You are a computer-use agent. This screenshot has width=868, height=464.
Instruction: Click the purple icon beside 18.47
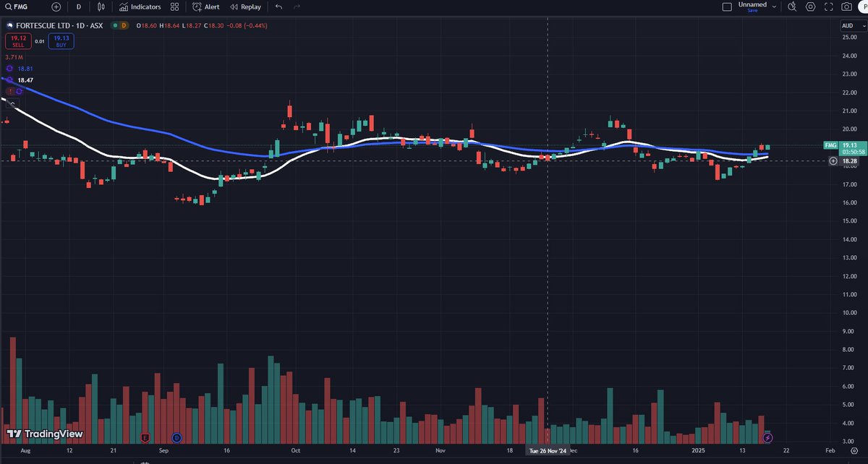point(10,80)
